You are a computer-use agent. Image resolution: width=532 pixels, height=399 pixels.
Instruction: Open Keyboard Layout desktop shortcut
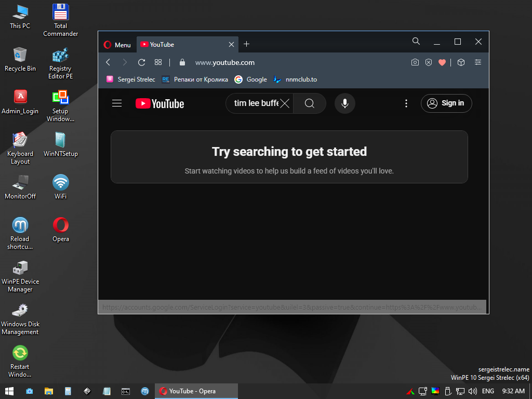20,148
